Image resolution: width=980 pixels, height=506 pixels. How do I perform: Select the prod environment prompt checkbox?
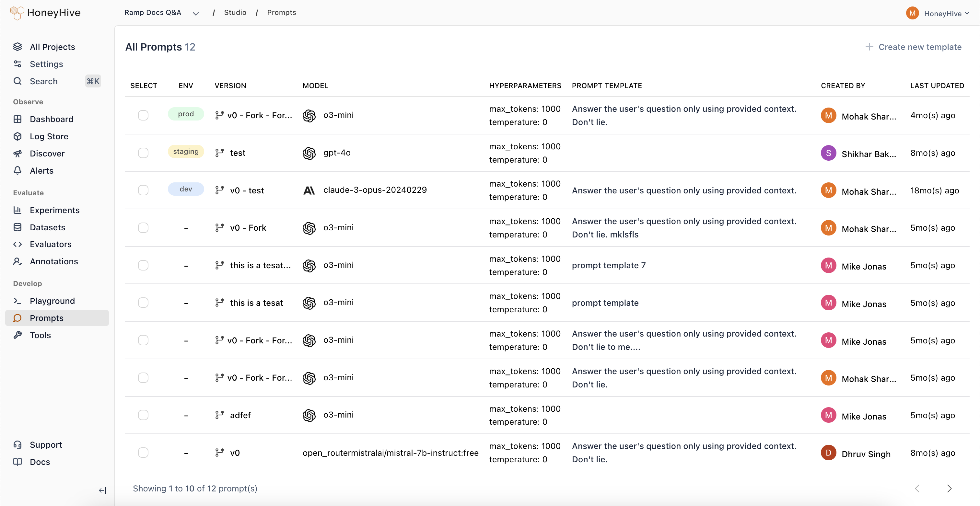pyautogui.click(x=143, y=115)
